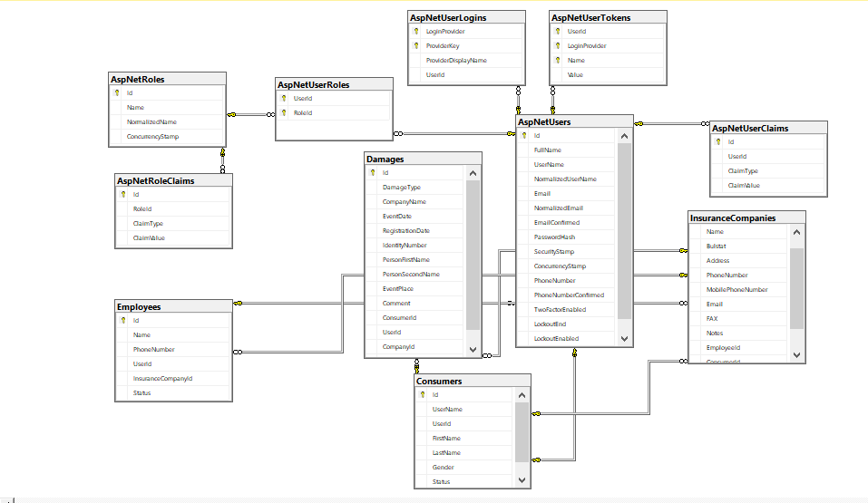Select the NormalizedName column in AspNetRoles
The height and width of the screenshot is (503, 868).
[167, 121]
